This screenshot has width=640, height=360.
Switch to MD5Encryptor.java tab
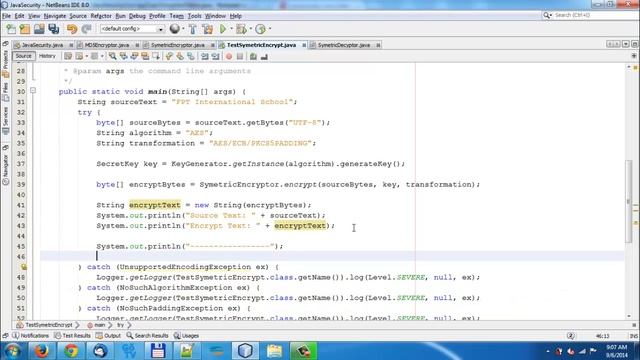(107, 45)
